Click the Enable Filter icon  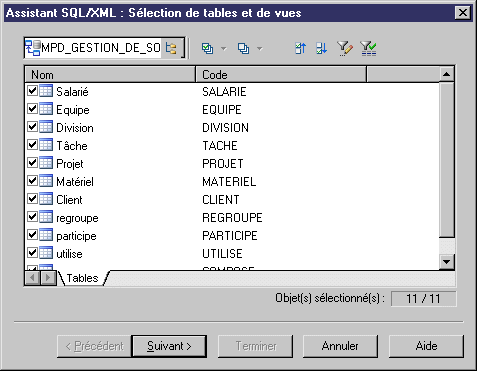368,49
